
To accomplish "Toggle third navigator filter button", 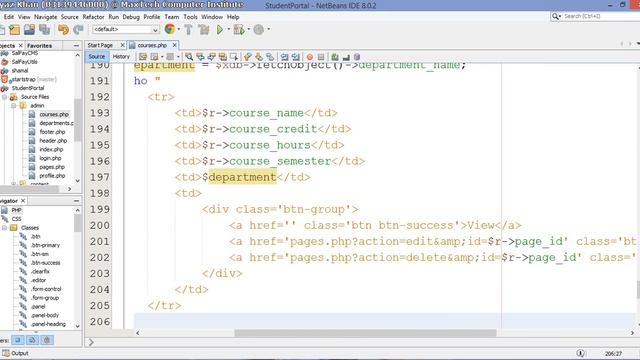I will pyautogui.click(x=47, y=340).
